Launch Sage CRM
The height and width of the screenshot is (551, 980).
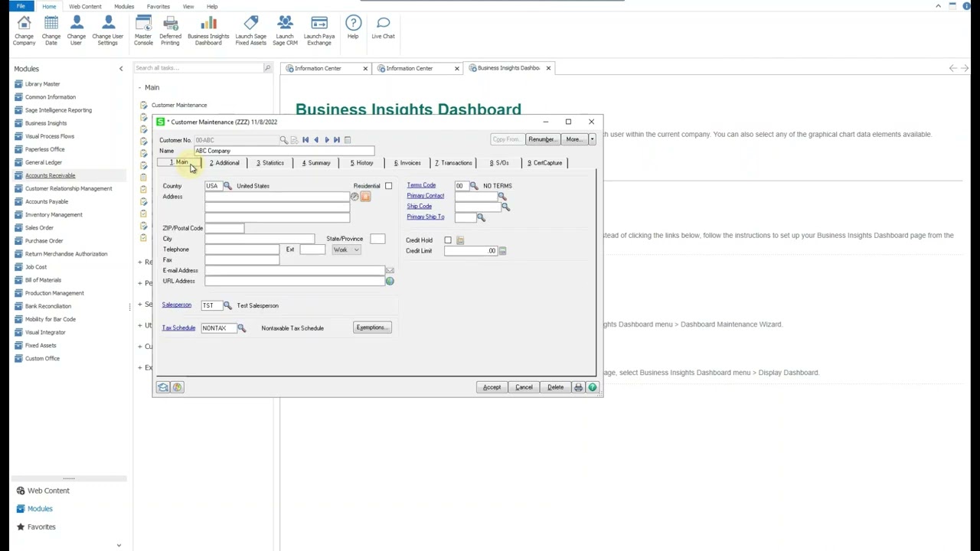pyautogui.click(x=285, y=31)
